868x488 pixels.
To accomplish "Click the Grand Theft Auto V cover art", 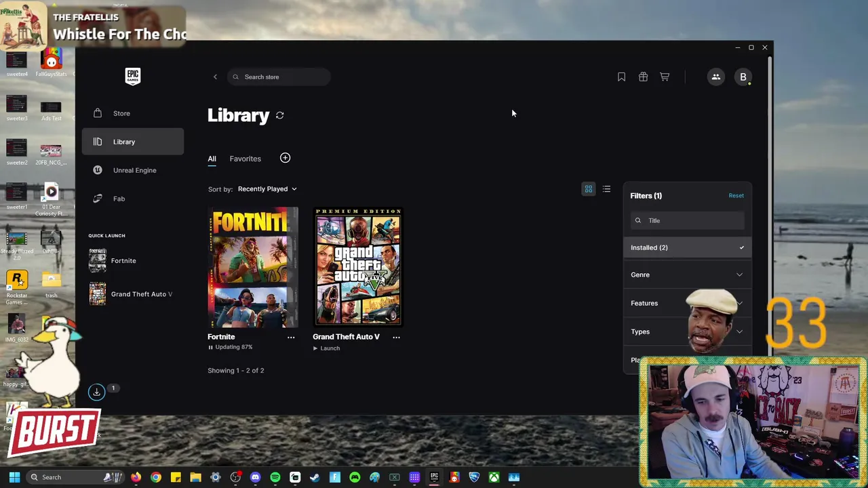I will tap(358, 267).
